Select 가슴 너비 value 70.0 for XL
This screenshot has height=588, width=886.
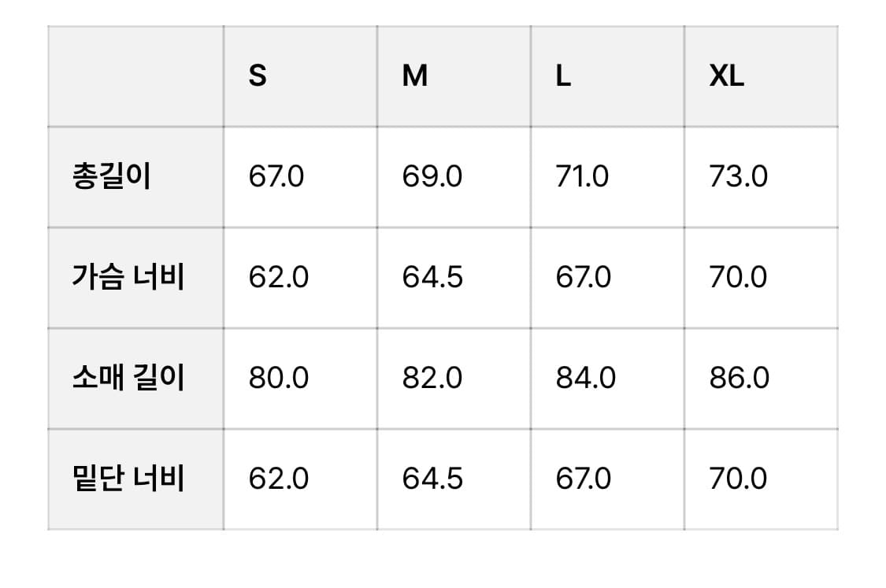(x=738, y=277)
